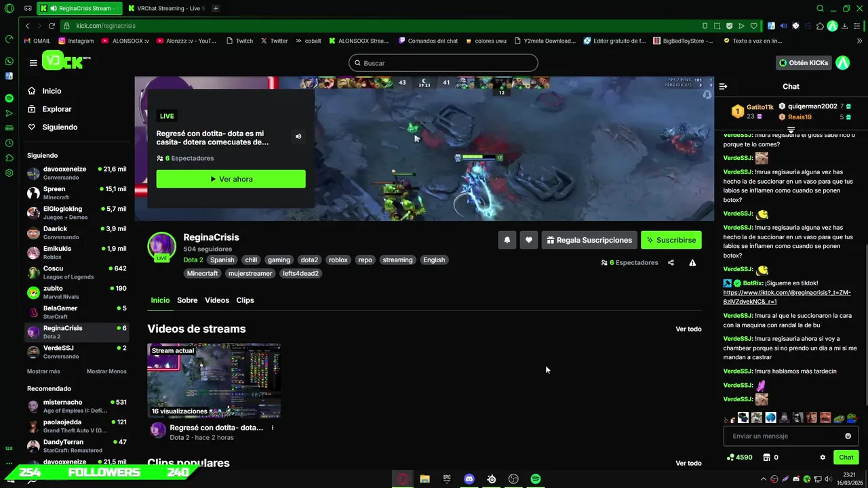Open the Stream actual video thumbnail
Viewport: 868px width, 488px height.
(214, 381)
